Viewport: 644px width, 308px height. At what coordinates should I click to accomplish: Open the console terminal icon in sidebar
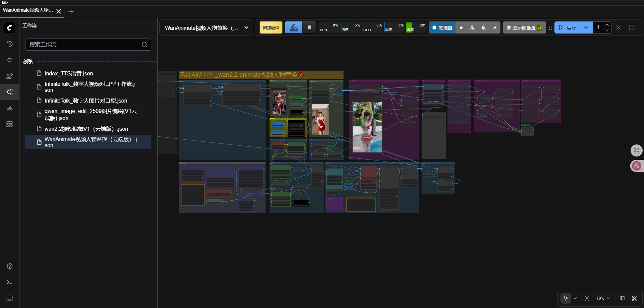10,282
